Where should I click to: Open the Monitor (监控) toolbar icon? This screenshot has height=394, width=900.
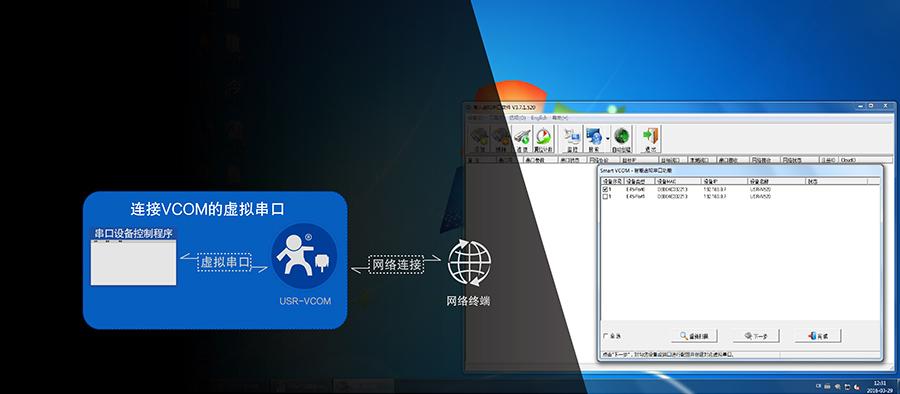(x=572, y=139)
